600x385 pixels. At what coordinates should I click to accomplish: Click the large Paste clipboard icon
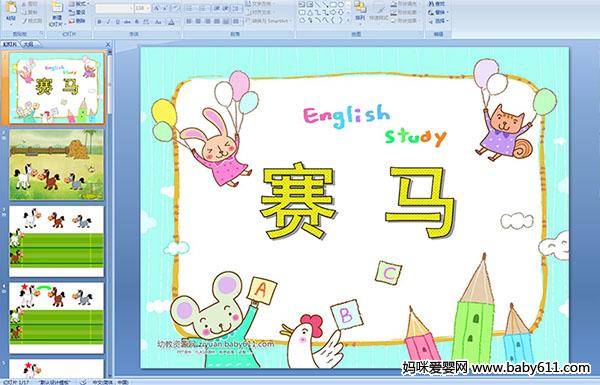point(11,8)
